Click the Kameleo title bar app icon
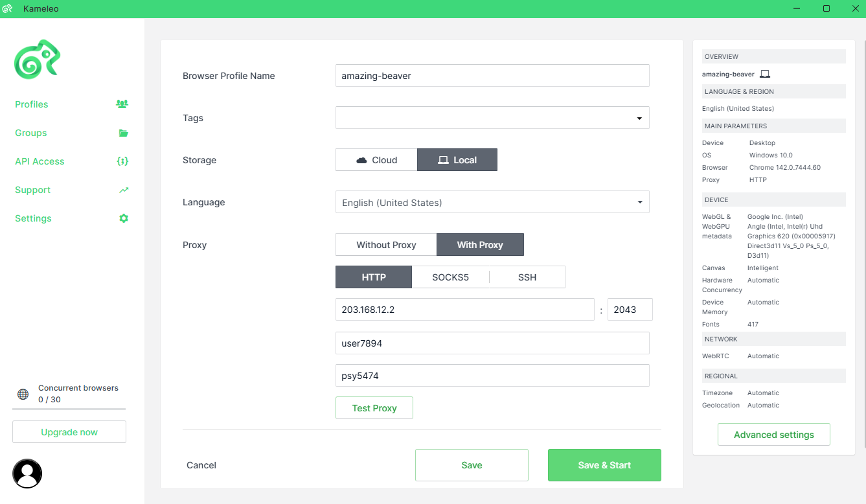 [8, 8]
